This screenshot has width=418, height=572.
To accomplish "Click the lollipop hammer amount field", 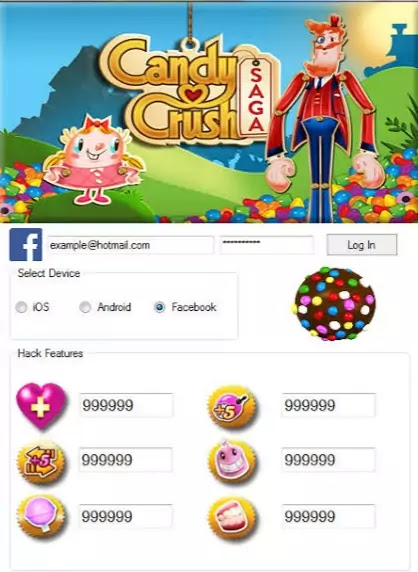I will tap(125, 516).
